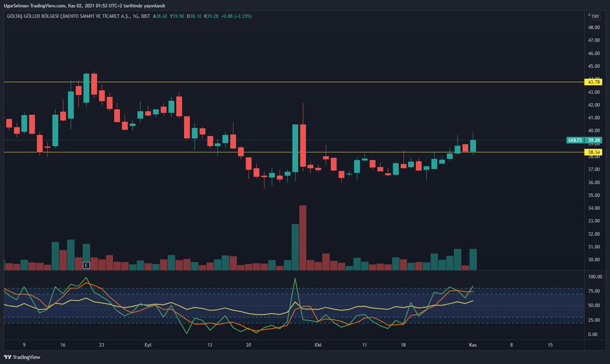Image resolution: width=610 pixels, height=364 pixels.
Task: Click the 30.00 price axis label
Action: [594, 260]
